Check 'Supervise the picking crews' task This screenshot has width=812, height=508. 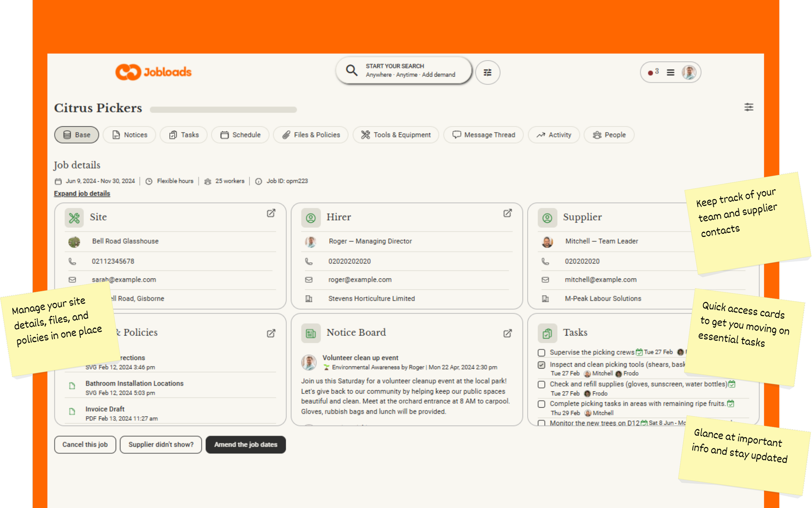pyautogui.click(x=541, y=352)
